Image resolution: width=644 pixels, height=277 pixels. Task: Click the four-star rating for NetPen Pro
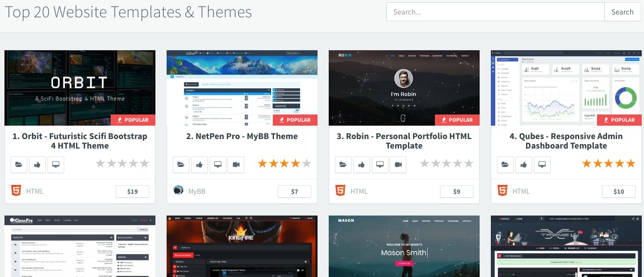coord(285,164)
